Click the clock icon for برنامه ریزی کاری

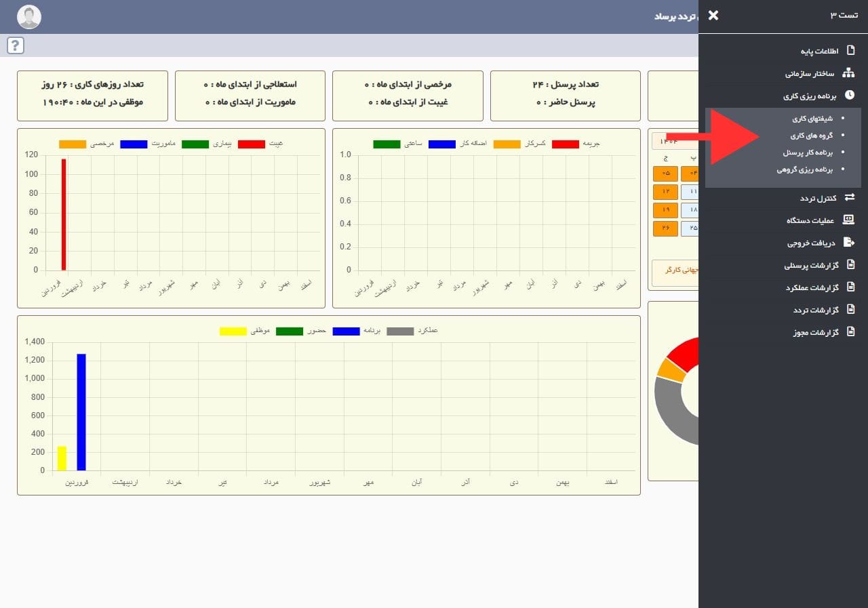tap(849, 96)
